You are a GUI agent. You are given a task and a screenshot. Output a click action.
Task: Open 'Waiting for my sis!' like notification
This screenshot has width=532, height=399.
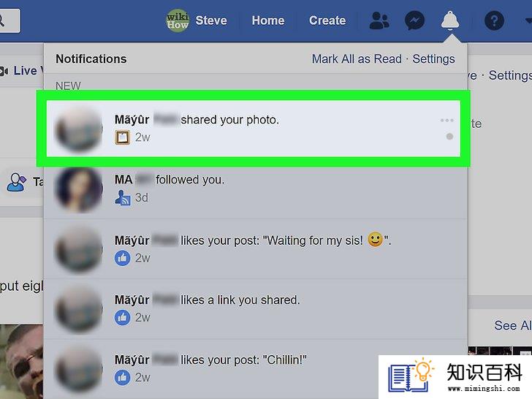tap(255, 249)
